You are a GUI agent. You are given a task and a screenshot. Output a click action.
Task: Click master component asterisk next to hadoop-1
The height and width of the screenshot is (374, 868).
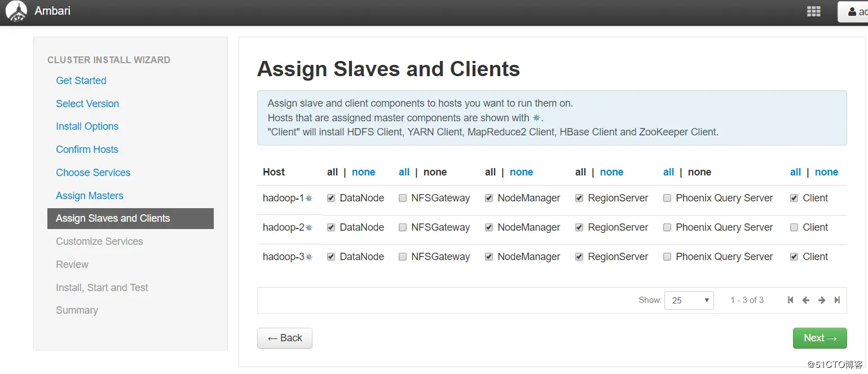click(309, 199)
